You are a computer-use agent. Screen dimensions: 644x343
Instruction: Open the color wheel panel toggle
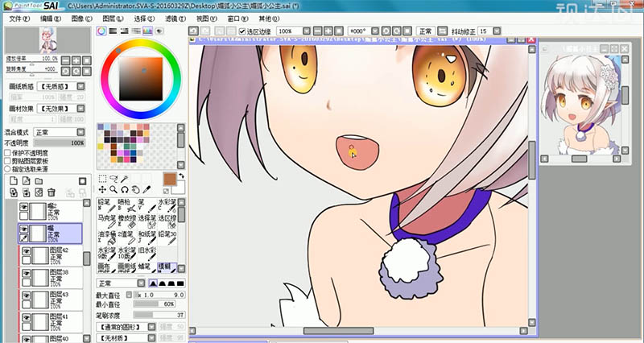coord(101,31)
